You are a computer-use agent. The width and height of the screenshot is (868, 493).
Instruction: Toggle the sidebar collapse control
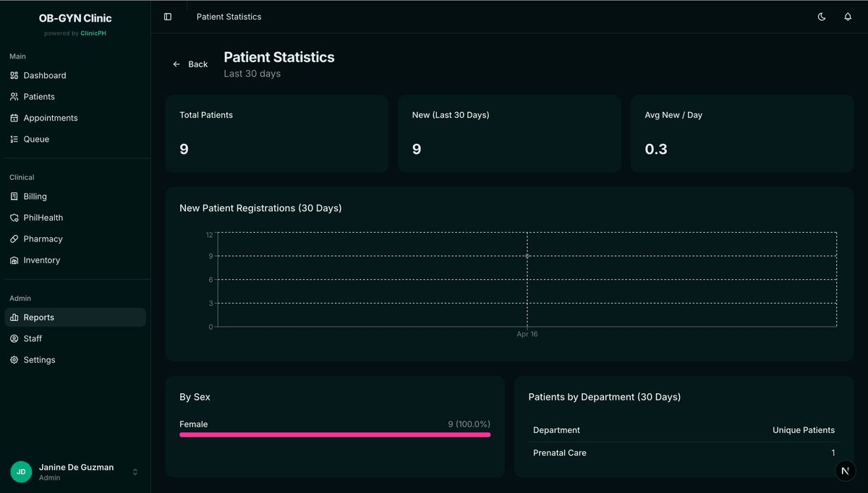tap(167, 16)
